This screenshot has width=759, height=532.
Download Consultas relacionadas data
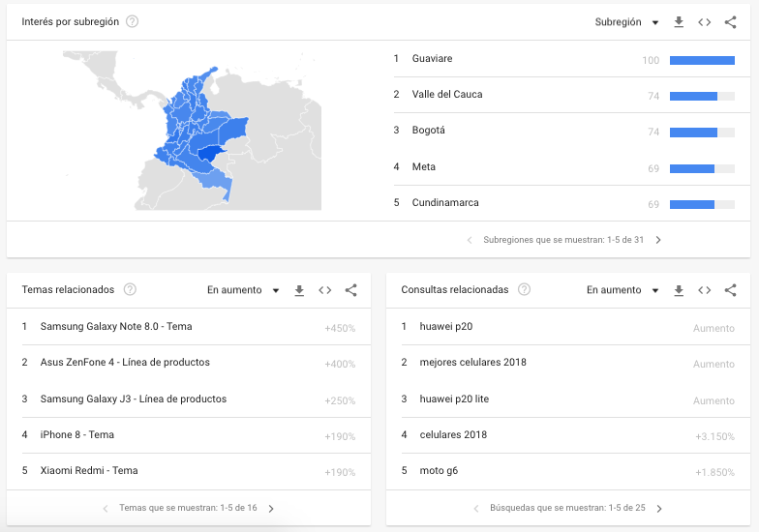[679, 290]
